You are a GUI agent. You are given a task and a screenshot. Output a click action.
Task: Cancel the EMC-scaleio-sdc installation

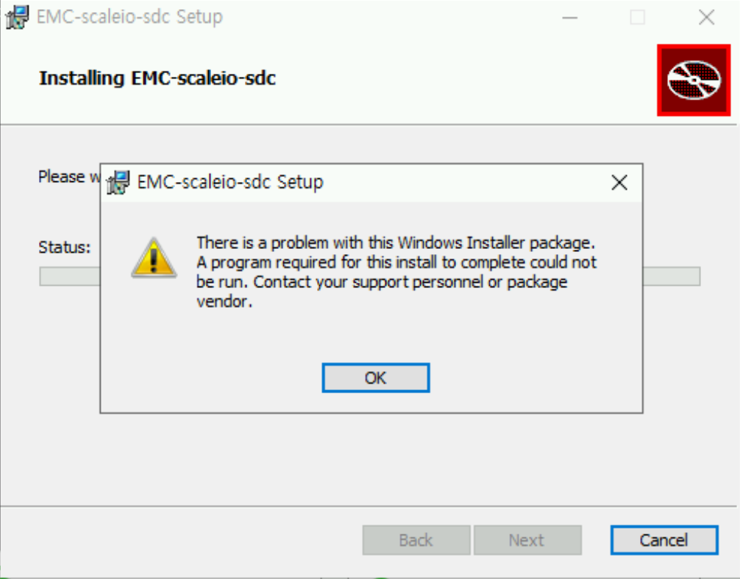663,540
